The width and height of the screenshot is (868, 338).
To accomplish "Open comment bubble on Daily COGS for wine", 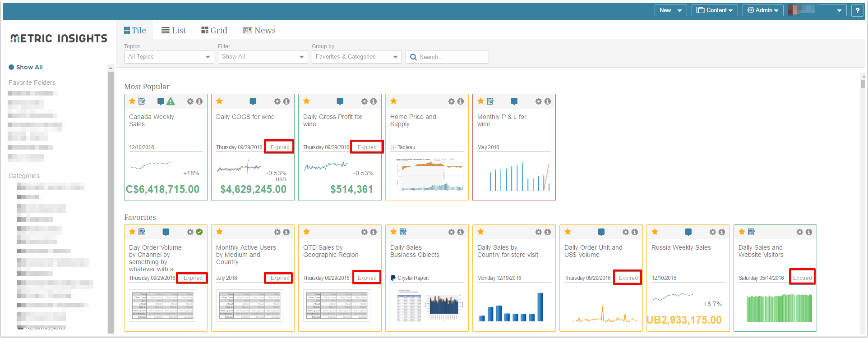I will (x=253, y=101).
